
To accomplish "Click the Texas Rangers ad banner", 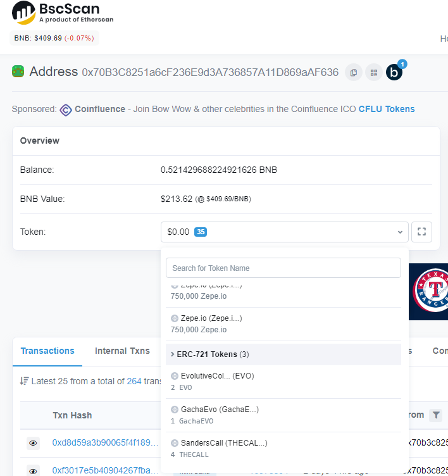I will click(428, 292).
